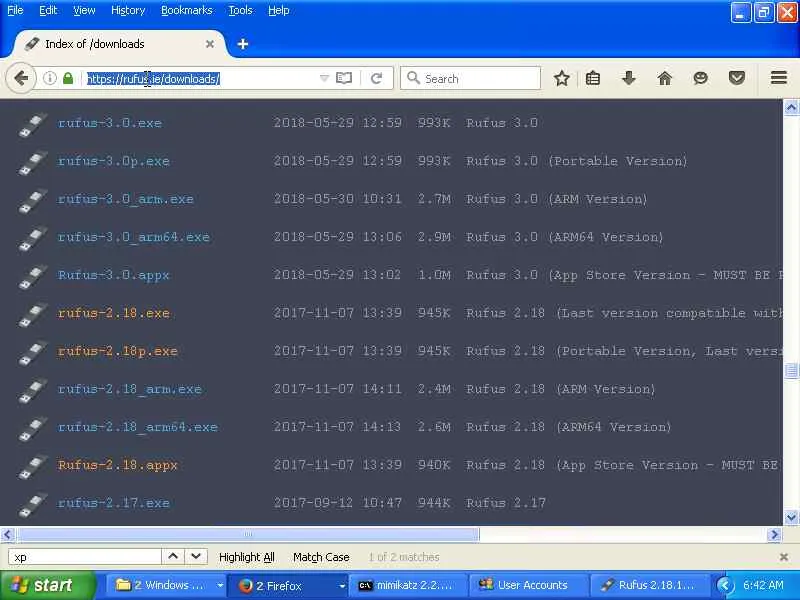The image size is (800, 600).
Task: Open the Tools menu
Action: point(240,10)
